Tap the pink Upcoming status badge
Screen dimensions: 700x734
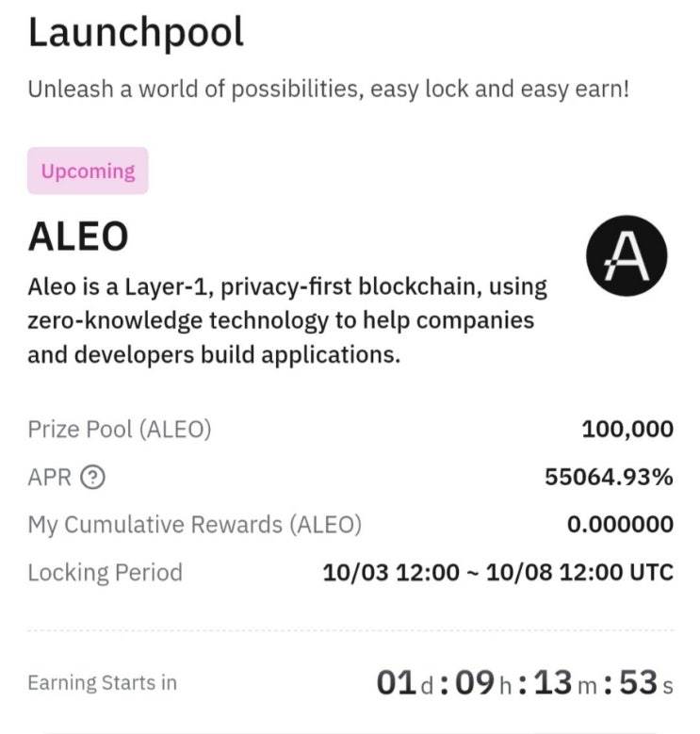[88, 171]
